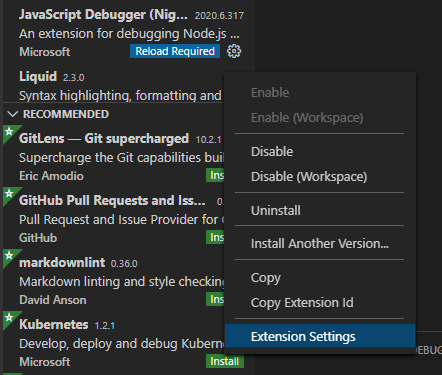Click the Microsoft publisher under Kubernetes
442x375 pixels.
(x=45, y=362)
